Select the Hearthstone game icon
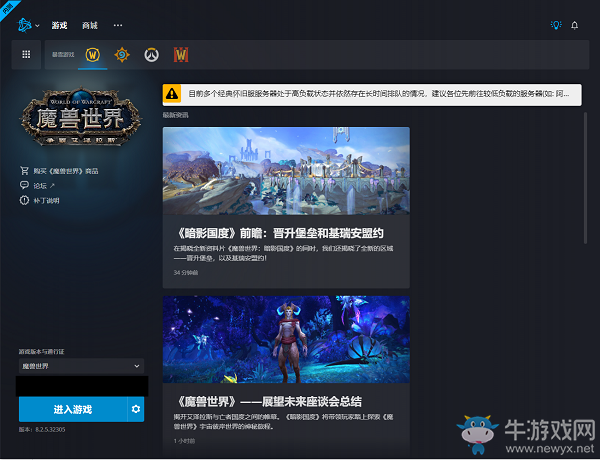 (122, 55)
